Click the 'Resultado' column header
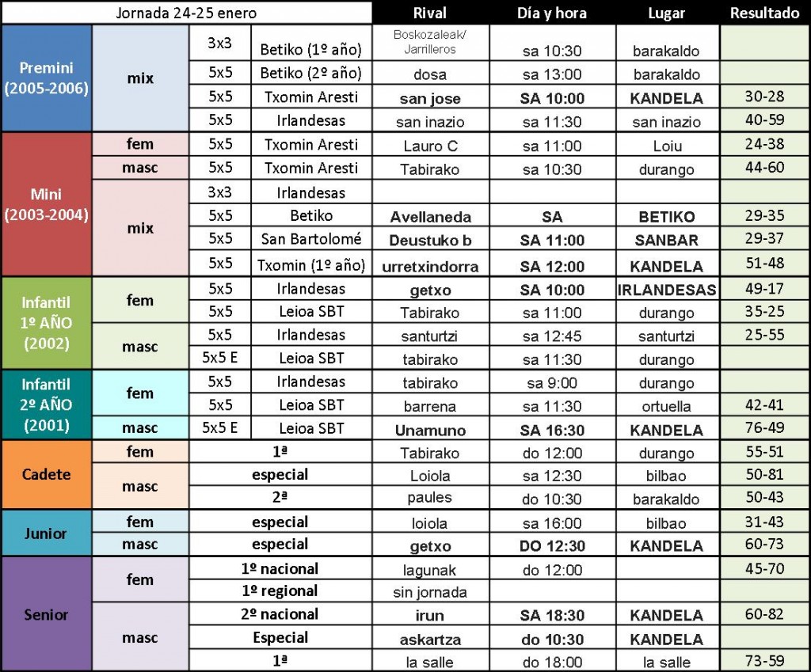Viewport: 811px width, 672px height. [x=764, y=13]
